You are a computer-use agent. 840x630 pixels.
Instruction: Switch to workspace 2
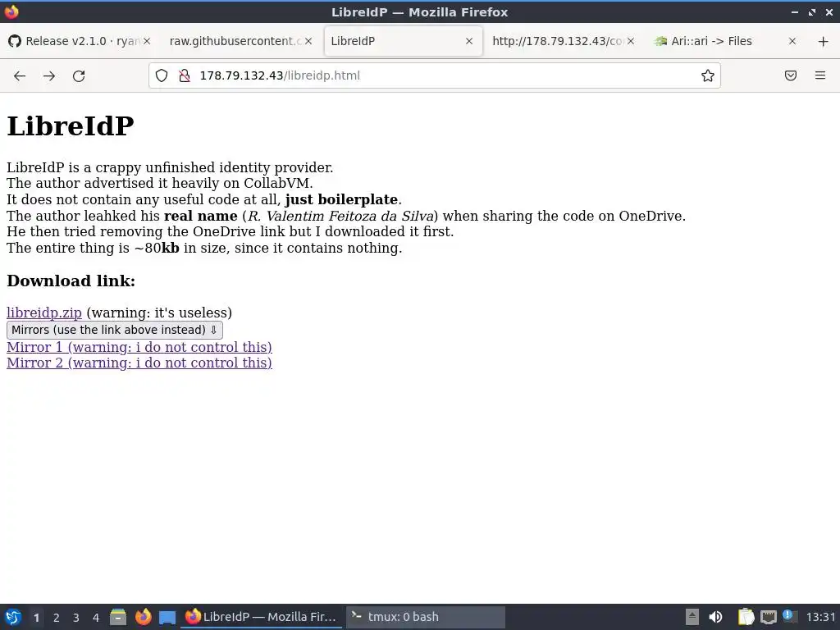[57, 618]
